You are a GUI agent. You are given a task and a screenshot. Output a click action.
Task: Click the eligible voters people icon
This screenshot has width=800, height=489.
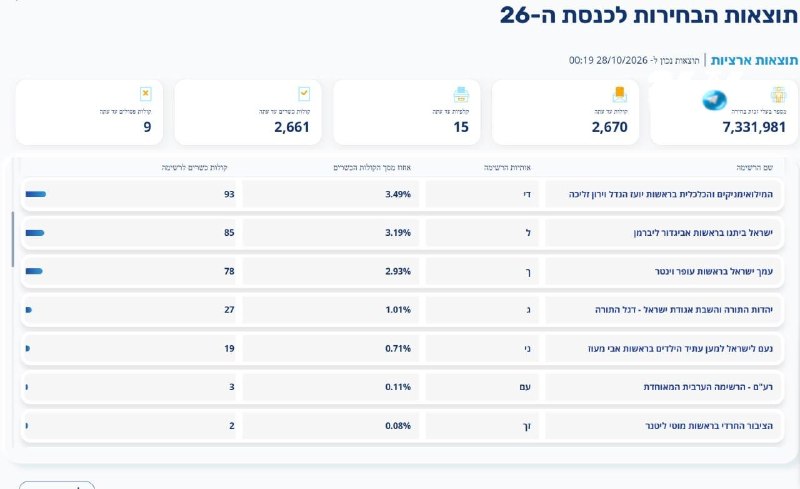tap(778, 94)
